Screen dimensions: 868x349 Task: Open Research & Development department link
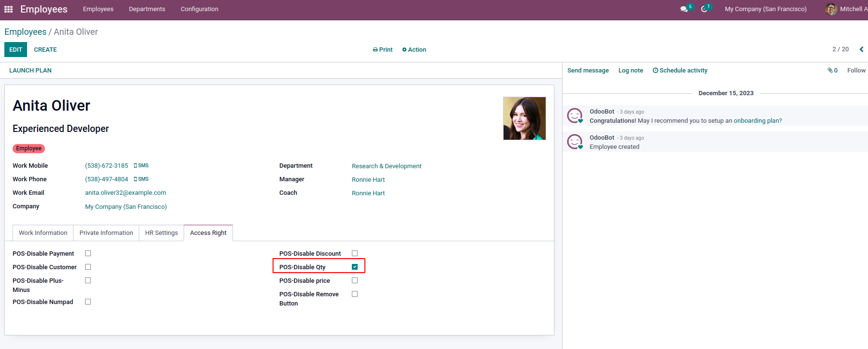click(387, 166)
